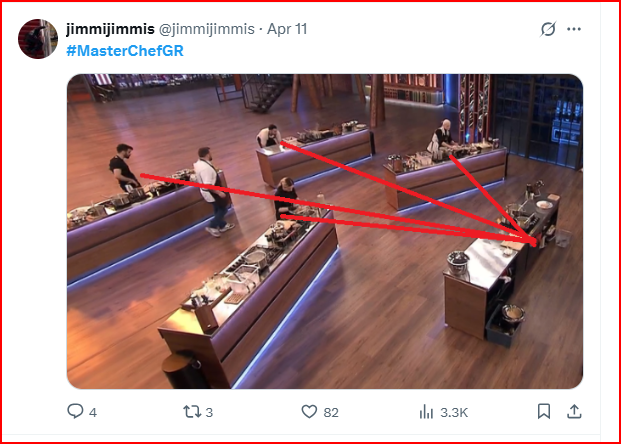Screen dimensions: 621x444
Task: Open the Grok explain-post icon
Action: 548,29
